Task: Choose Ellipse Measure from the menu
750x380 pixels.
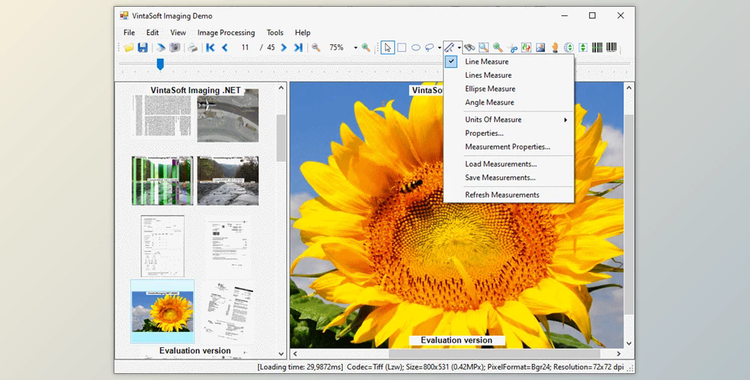Action: pyautogui.click(x=509, y=89)
